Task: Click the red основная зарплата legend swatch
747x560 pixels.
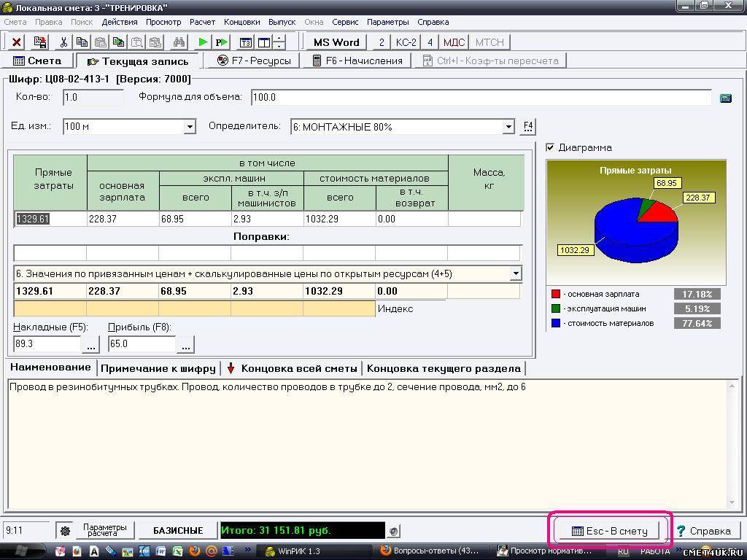Action: pos(556,295)
